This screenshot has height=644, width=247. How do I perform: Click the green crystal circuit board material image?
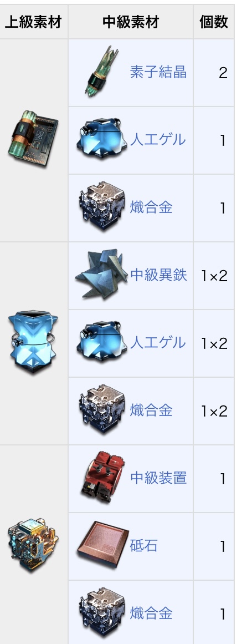[x=33, y=139]
